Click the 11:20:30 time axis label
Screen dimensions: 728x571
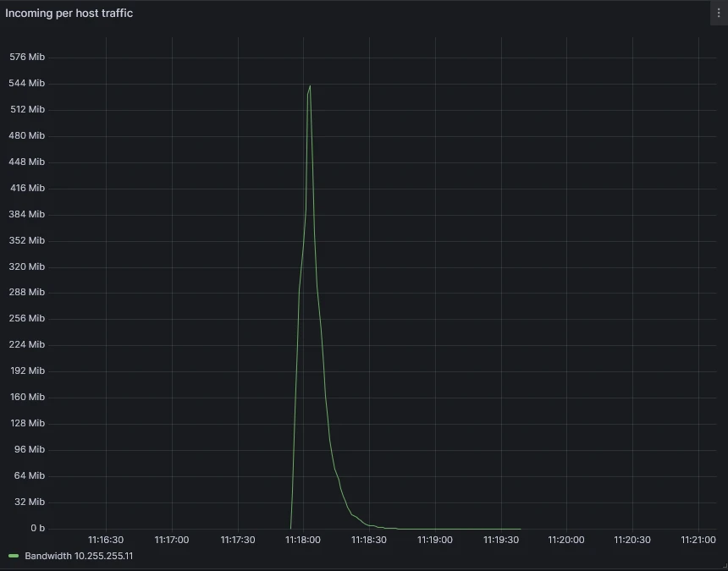pos(631,540)
